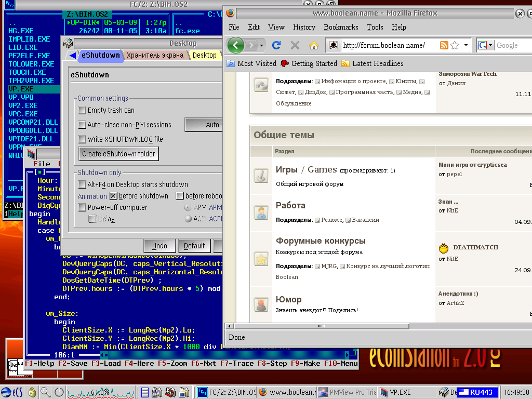Expand the address bar URL history dropdown
The height and width of the screenshot is (399, 532).
tap(466, 46)
